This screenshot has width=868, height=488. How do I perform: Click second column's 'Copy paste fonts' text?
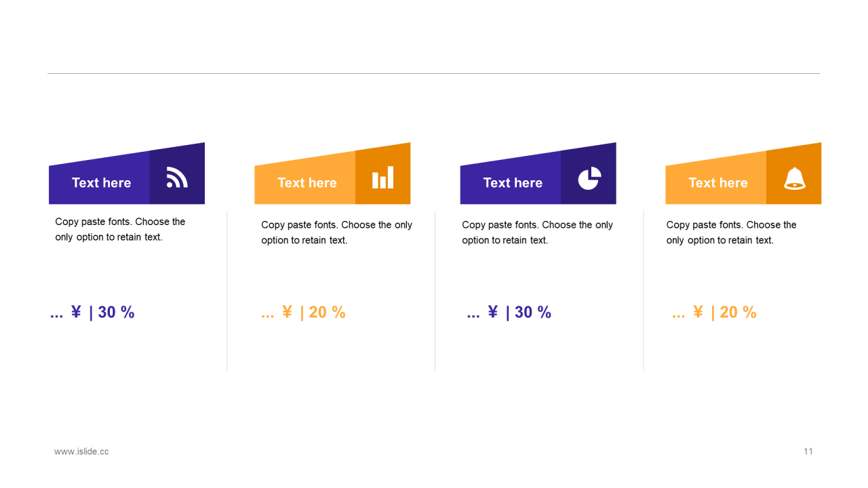point(336,232)
